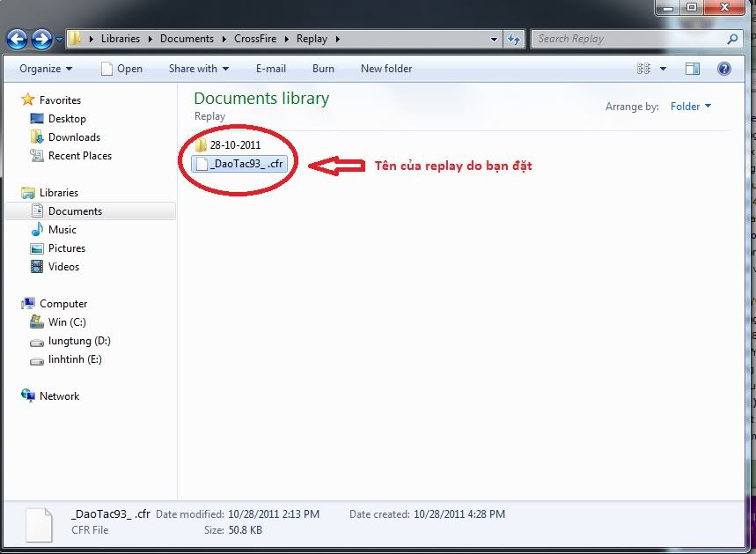Click the 28-10-2011 folder icon
This screenshot has width=756, height=554.
[201, 144]
